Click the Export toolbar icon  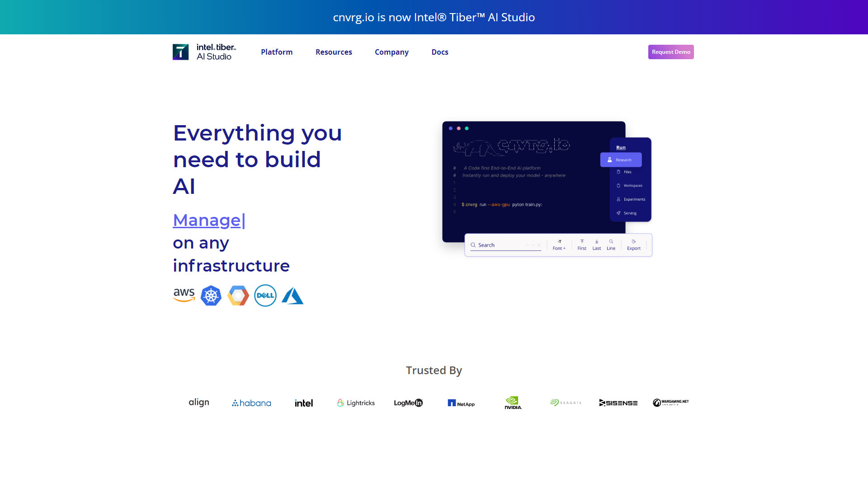634,245
